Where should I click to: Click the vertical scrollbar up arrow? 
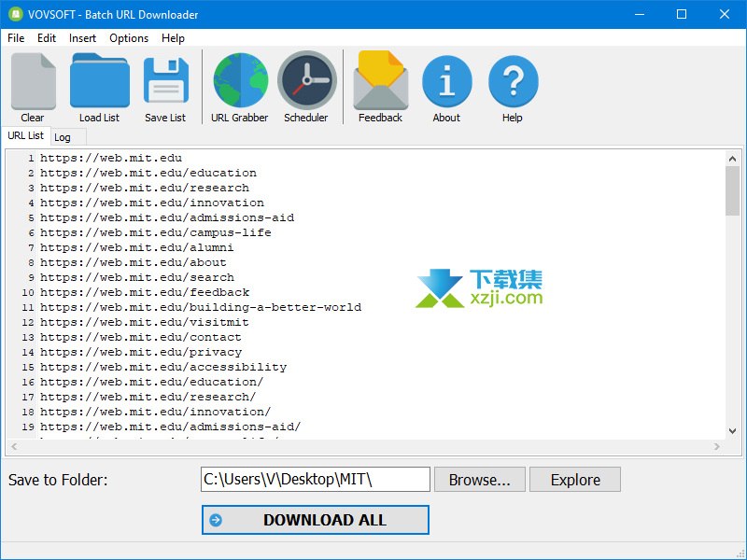[733, 159]
